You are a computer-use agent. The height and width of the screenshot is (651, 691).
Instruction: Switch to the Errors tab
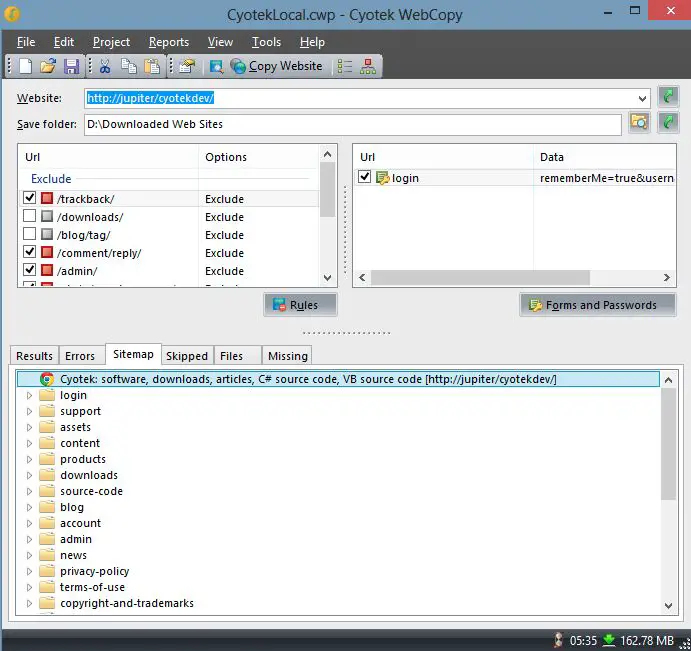point(80,356)
